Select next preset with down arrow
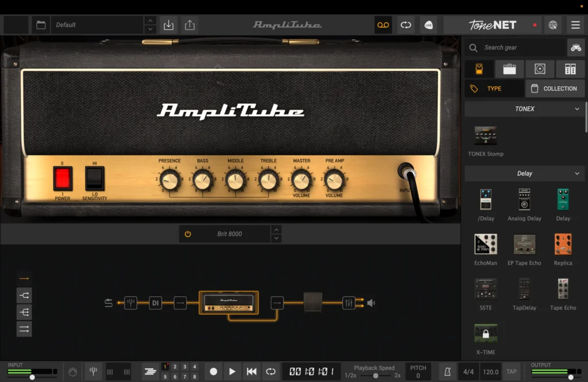The image size is (588, 382). pyautogui.click(x=150, y=29)
